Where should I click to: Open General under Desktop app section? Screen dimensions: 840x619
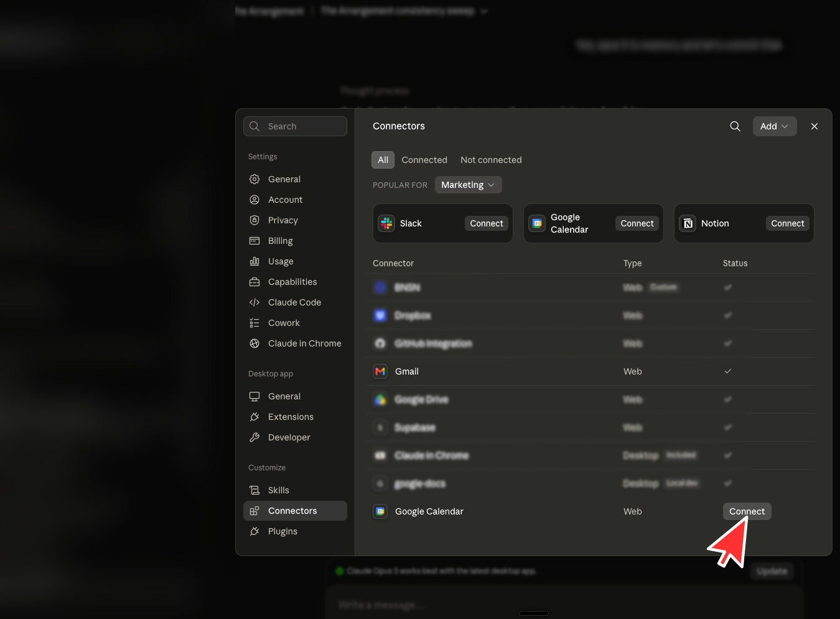(295, 396)
